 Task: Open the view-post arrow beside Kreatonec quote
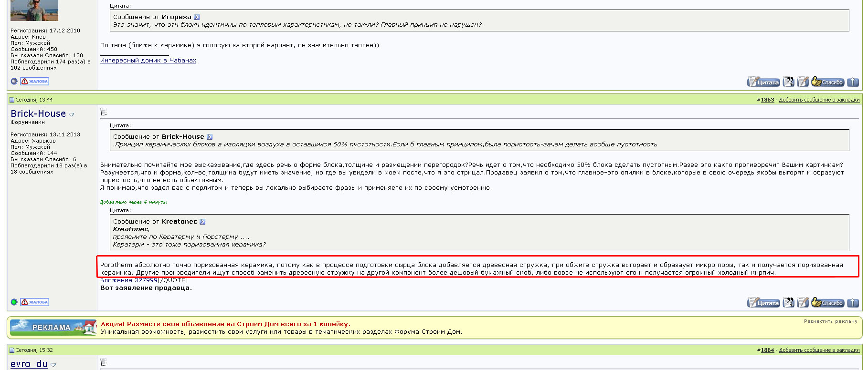pyautogui.click(x=202, y=222)
